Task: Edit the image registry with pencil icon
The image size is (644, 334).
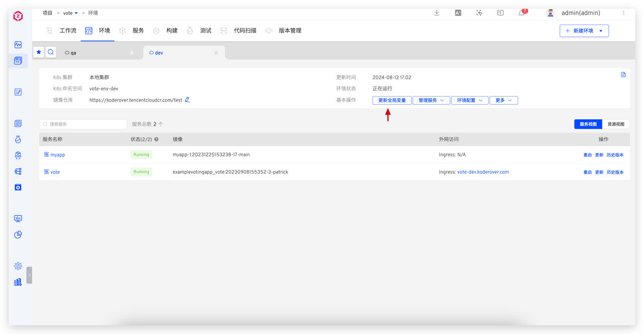Action: pos(187,100)
